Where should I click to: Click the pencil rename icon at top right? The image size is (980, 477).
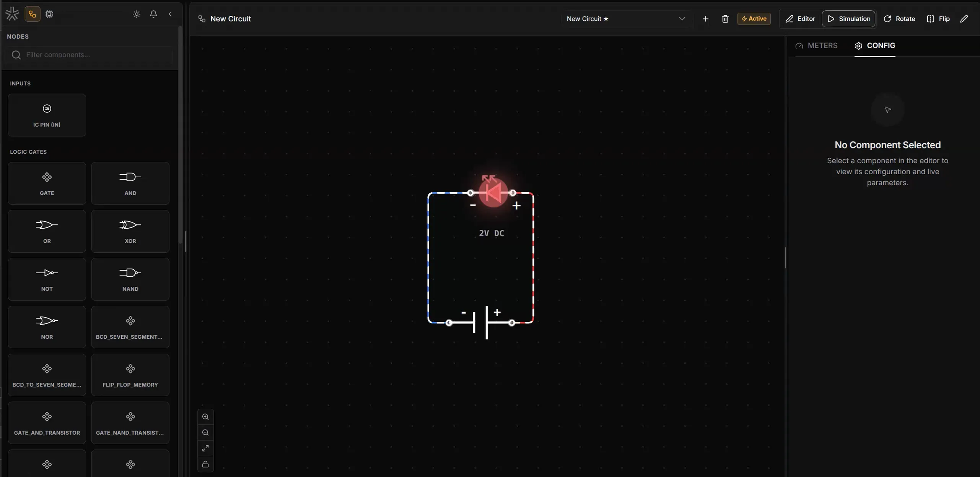964,19
